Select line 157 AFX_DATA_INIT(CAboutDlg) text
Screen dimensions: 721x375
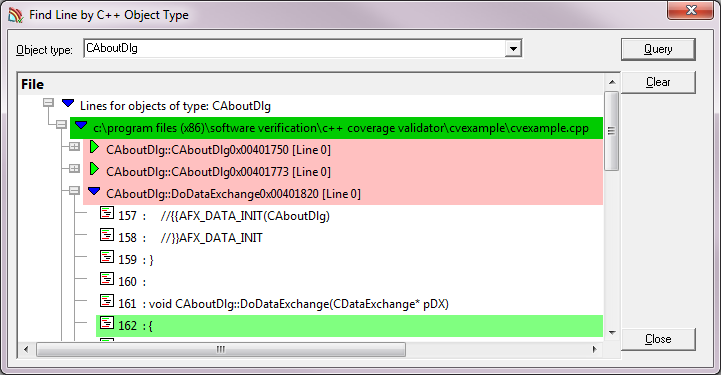(x=224, y=216)
